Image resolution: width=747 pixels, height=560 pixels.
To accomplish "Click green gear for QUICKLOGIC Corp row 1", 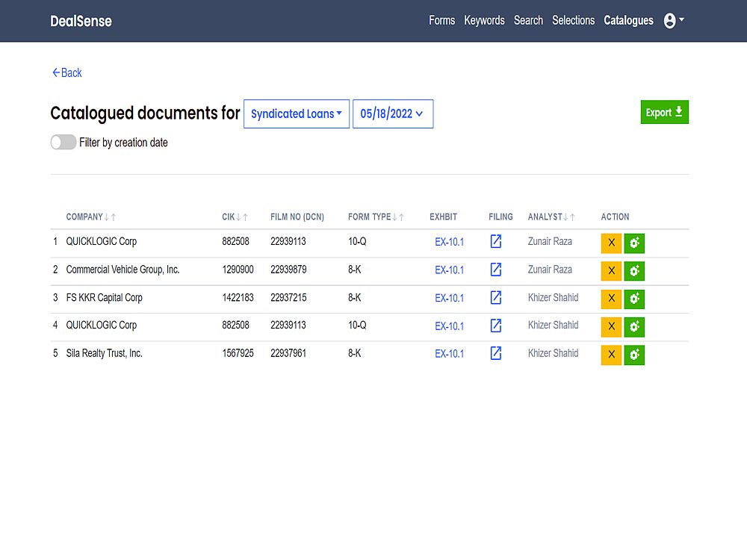I will tap(634, 243).
